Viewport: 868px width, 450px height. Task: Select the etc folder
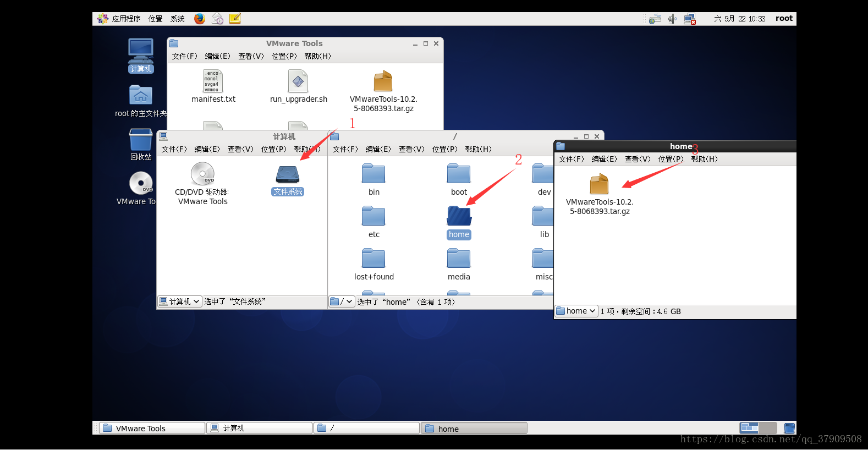pos(374,222)
